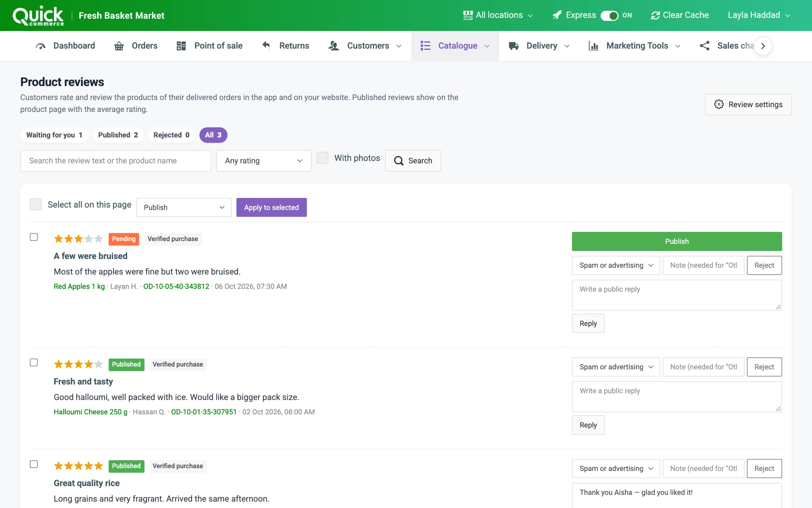Open the Red Apples 1 kg product link
The image size is (812, 508).
pos(79,286)
